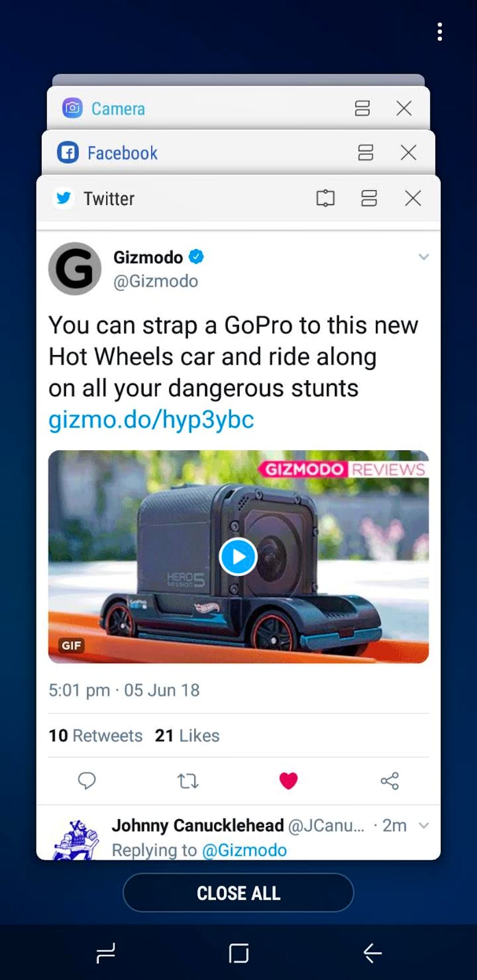Open split-screen view for Facebook card
477x980 pixels.
366,153
